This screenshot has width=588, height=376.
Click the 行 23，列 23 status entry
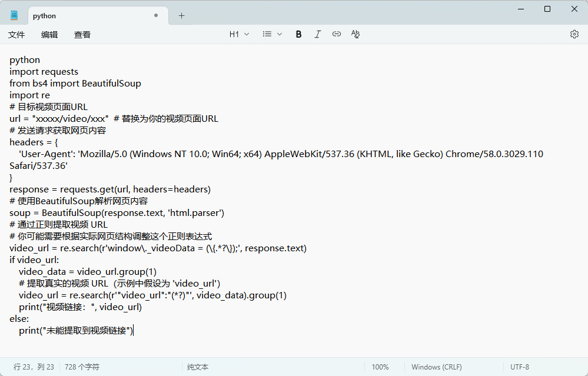(x=34, y=367)
